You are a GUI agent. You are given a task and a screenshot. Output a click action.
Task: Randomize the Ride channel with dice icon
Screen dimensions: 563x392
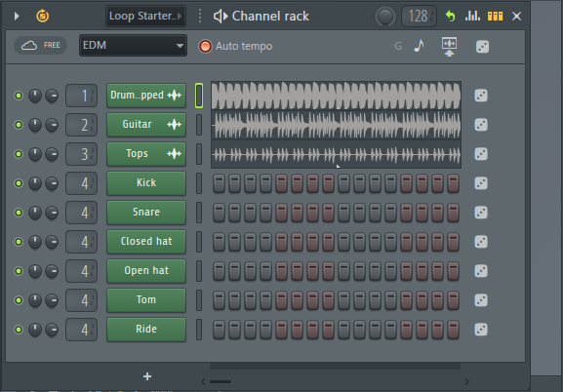pos(481,330)
